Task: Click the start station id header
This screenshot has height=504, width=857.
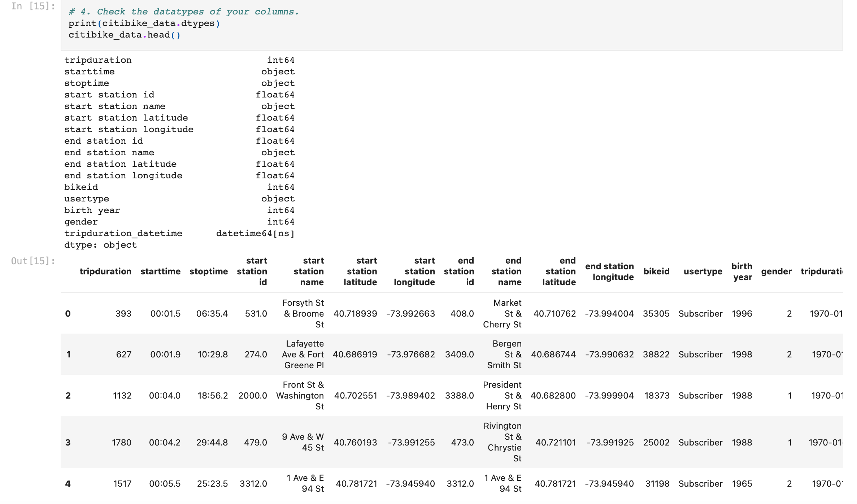Action: click(x=252, y=271)
